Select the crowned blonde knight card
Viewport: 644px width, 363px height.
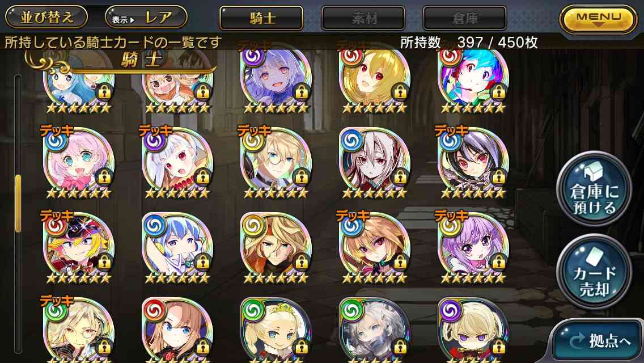click(x=276, y=331)
